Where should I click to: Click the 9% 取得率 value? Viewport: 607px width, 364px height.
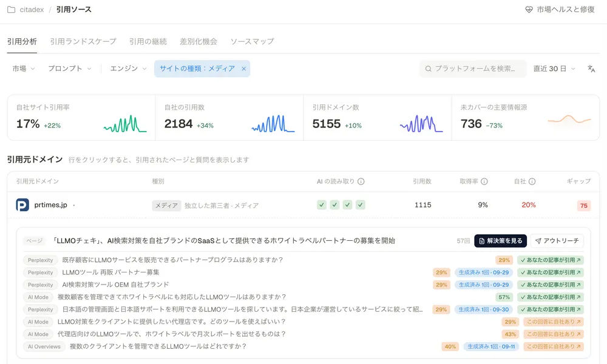tap(483, 205)
